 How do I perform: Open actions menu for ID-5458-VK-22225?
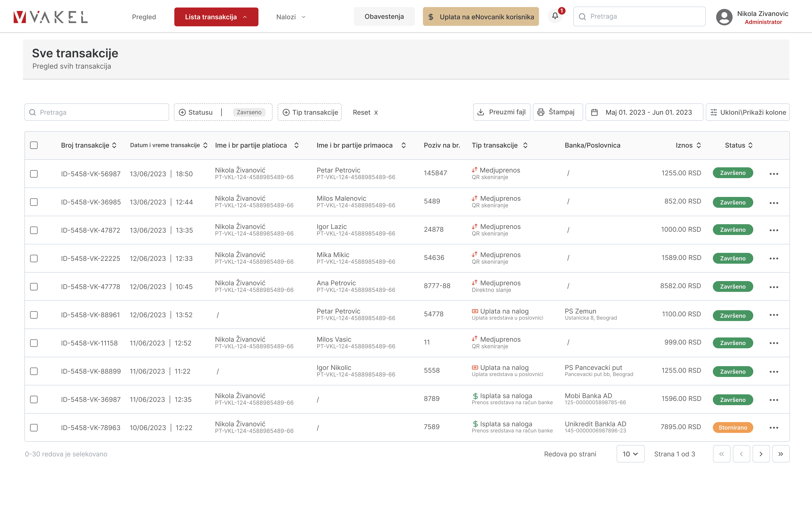coord(773,258)
